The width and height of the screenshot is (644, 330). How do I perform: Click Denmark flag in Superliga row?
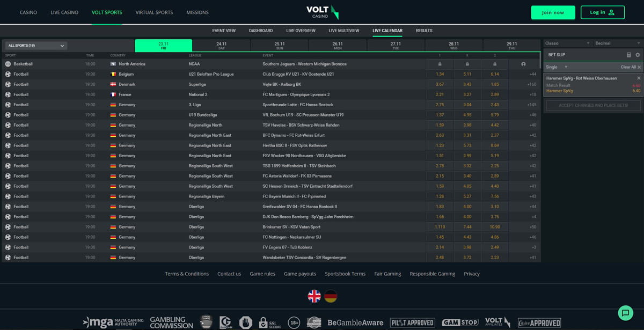(113, 84)
